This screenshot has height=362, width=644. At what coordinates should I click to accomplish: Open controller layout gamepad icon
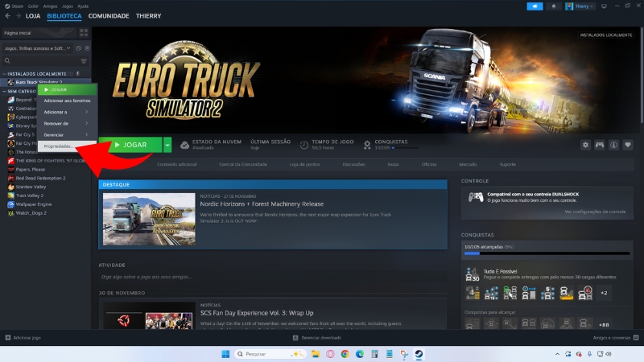point(600,145)
